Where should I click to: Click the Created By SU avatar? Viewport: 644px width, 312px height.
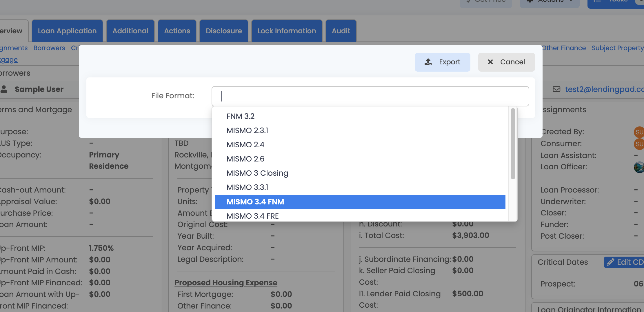638,132
